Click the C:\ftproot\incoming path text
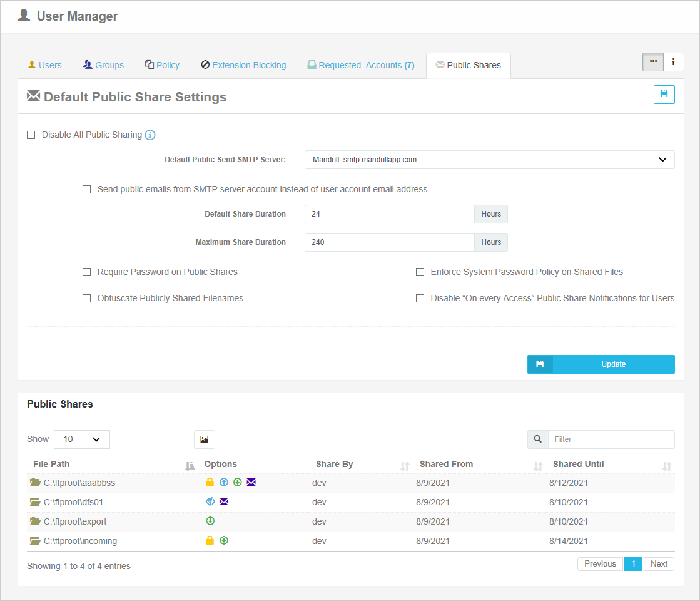Image resolution: width=700 pixels, height=601 pixels. click(x=80, y=541)
